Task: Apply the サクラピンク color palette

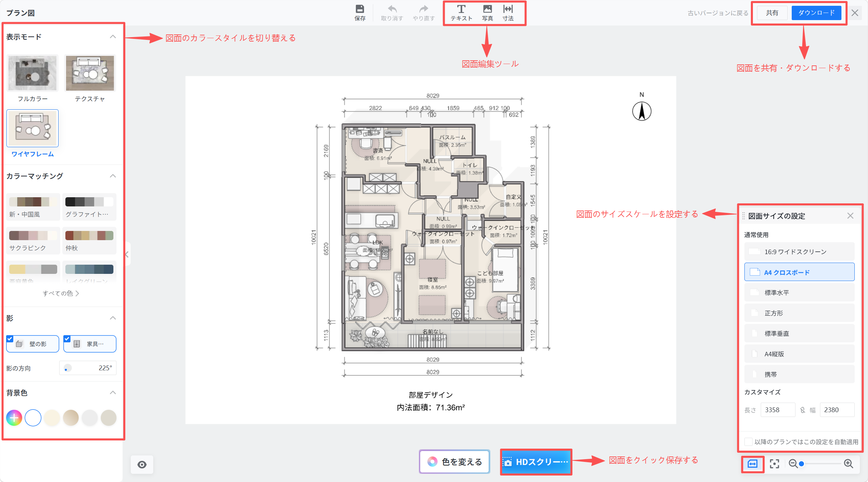Action: point(33,240)
